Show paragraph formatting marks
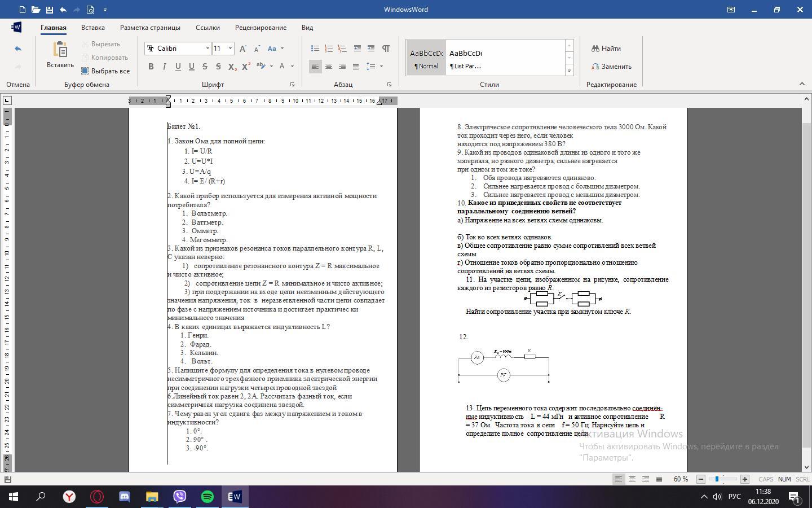 point(386,49)
